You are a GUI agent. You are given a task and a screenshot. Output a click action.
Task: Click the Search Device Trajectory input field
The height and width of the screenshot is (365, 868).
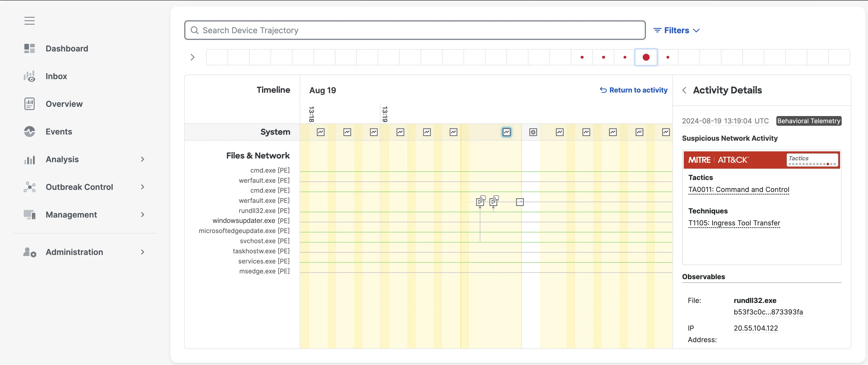415,30
